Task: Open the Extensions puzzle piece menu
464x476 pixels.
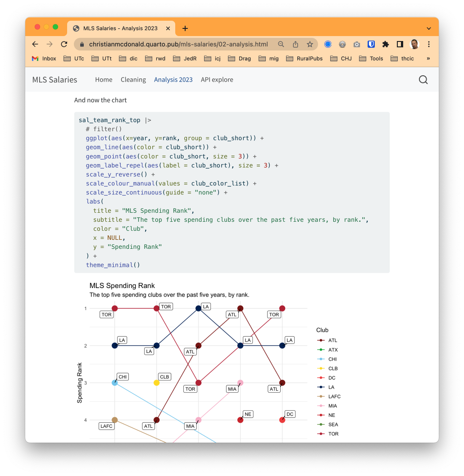Action: point(386,44)
